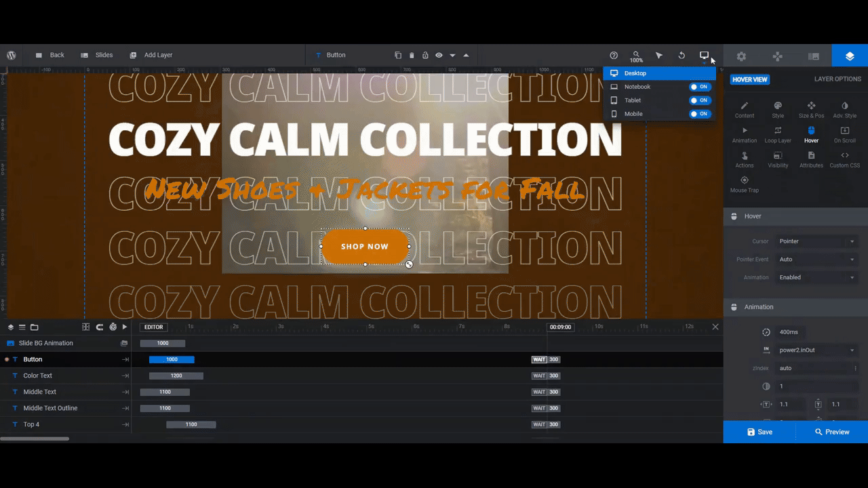Toggle Mobile device switch

tap(699, 114)
